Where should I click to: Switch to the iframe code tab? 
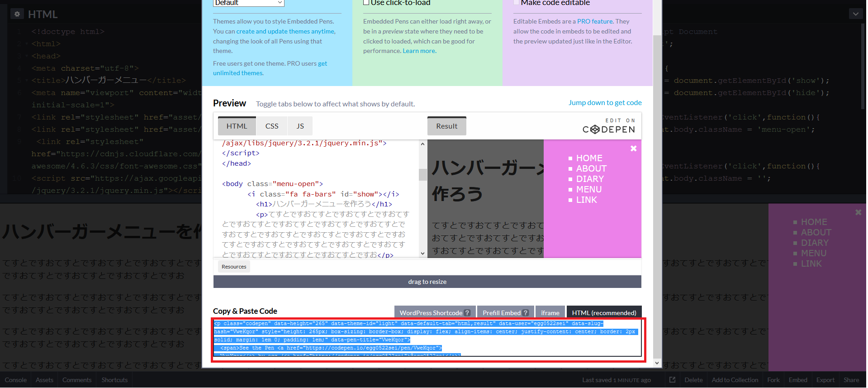tap(550, 313)
